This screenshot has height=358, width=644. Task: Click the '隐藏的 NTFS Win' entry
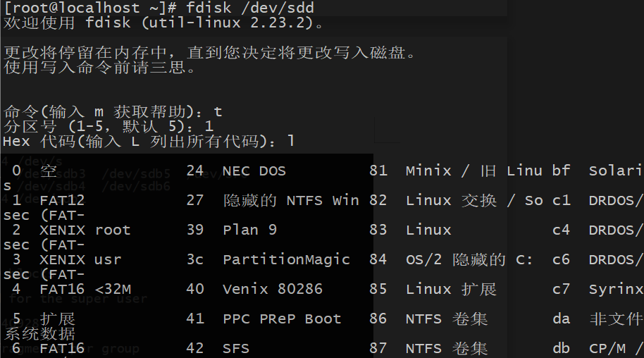(291, 200)
